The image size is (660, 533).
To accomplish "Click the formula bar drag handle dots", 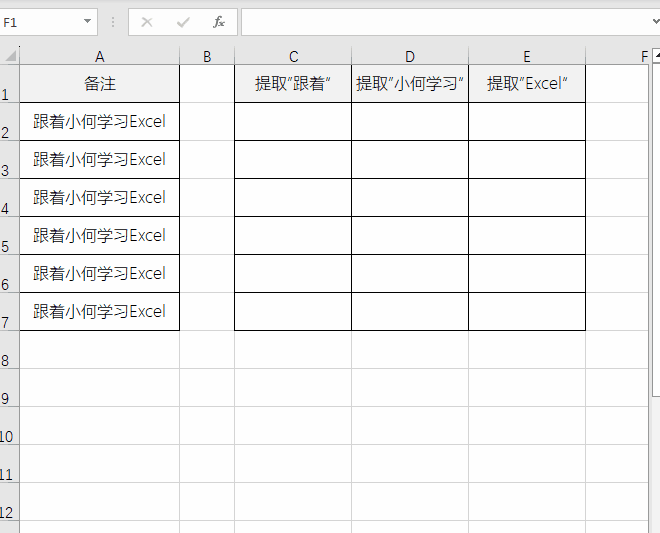I will 113,22.
